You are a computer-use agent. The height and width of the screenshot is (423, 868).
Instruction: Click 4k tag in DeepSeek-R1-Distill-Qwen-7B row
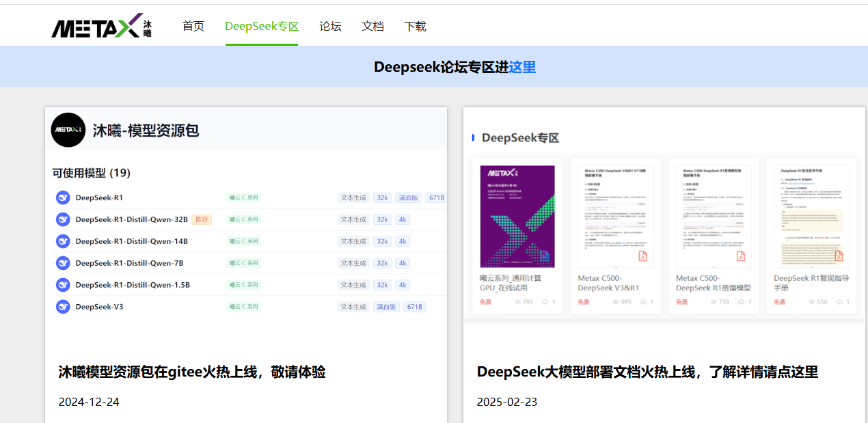[403, 263]
